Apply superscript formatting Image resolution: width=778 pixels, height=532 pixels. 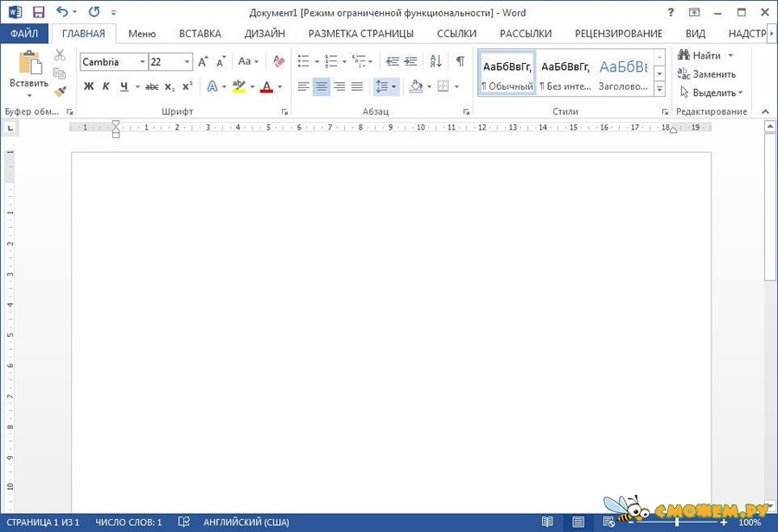click(x=187, y=86)
